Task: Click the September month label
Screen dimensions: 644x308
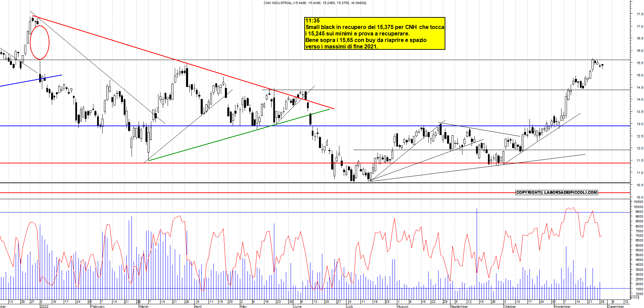Action: (x=459, y=306)
